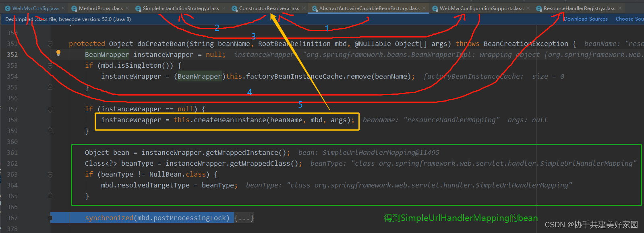Viewport: 644px width, 233px height.
Task: Close the AbstractAutowireCapableBeanFactory.class tab
Action: point(424,8)
